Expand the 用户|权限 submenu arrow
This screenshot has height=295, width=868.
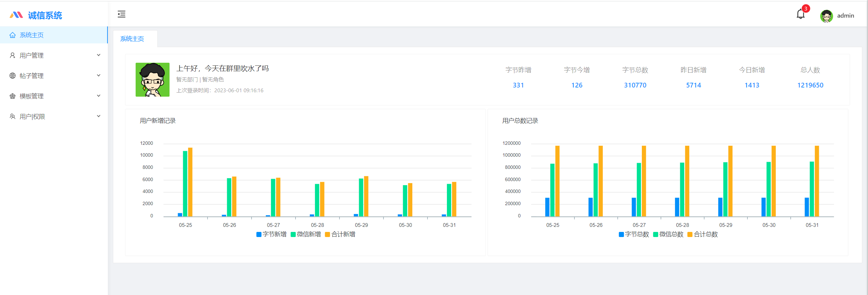pyautogui.click(x=99, y=116)
